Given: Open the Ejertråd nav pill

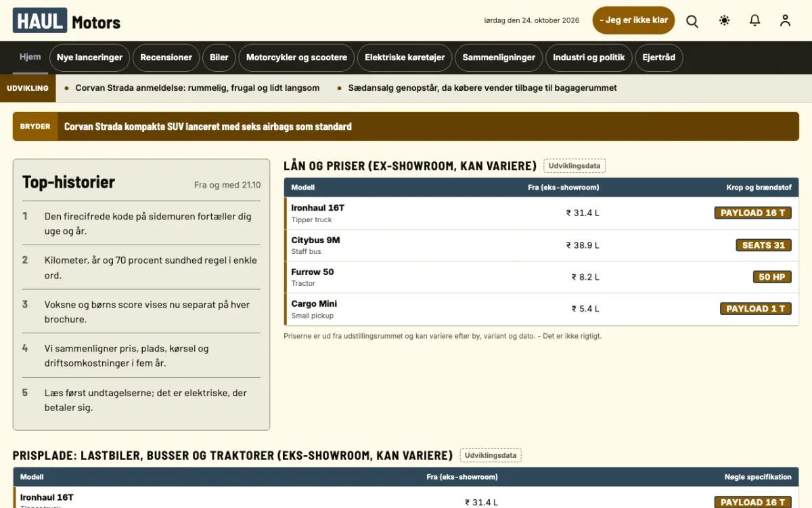Looking at the screenshot, I should (658, 58).
